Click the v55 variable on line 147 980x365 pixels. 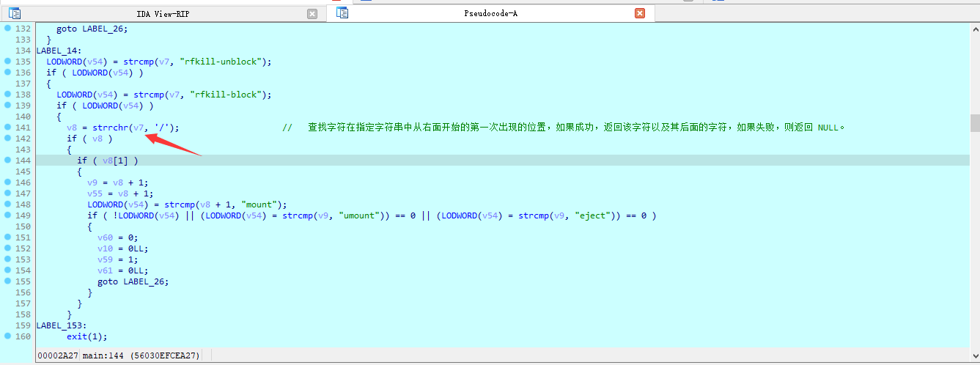coord(95,193)
